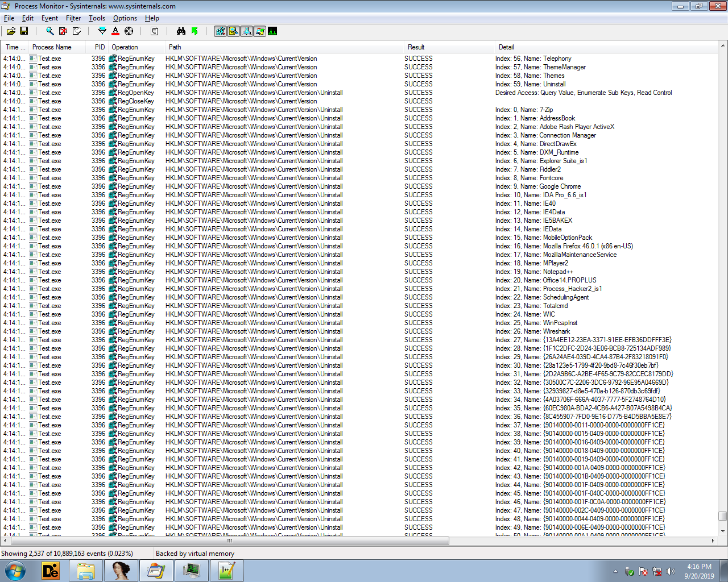Click the horizontal scrollbar right arrow
Image resolution: width=728 pixels, height=582 pixels.
(713, 541)
